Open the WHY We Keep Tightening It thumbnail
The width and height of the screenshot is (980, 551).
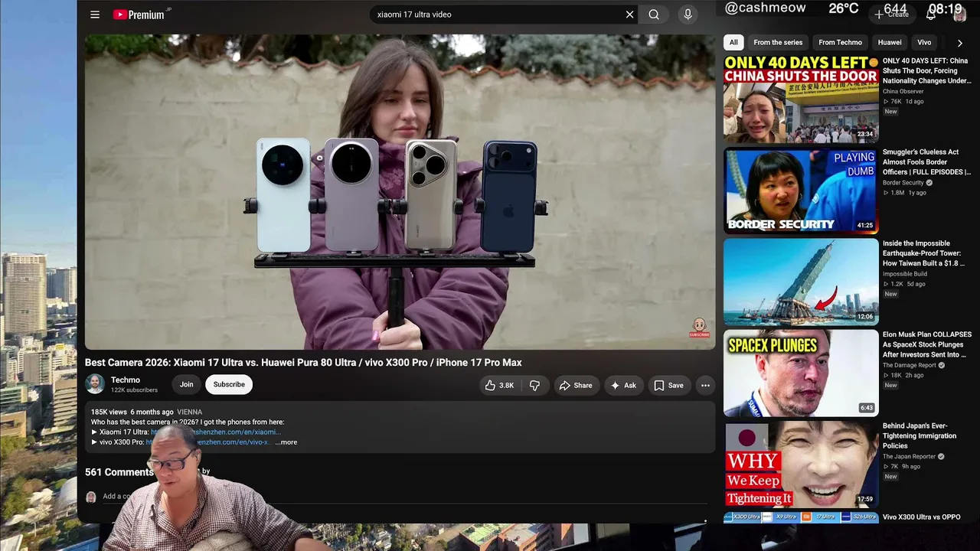click(801, 465)
